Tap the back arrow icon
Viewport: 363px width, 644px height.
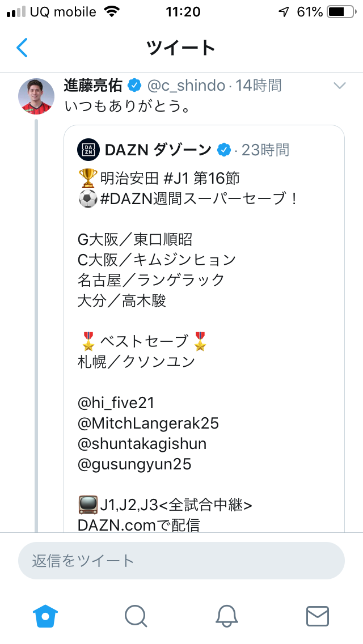tap(22, 48)
